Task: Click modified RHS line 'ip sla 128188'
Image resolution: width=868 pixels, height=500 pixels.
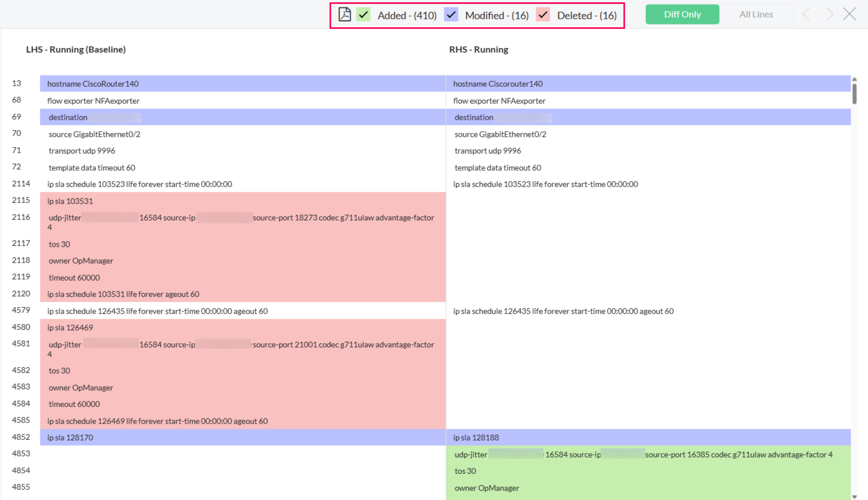Action: tap(476, 438)
